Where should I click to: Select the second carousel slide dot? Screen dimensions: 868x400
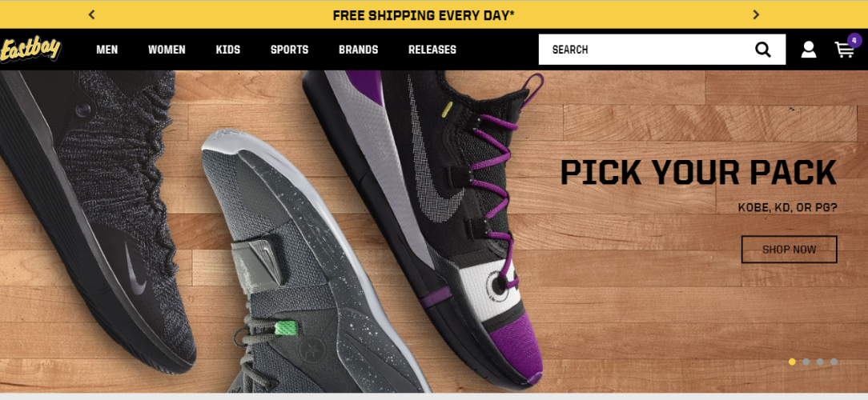(x=806, y=362)
